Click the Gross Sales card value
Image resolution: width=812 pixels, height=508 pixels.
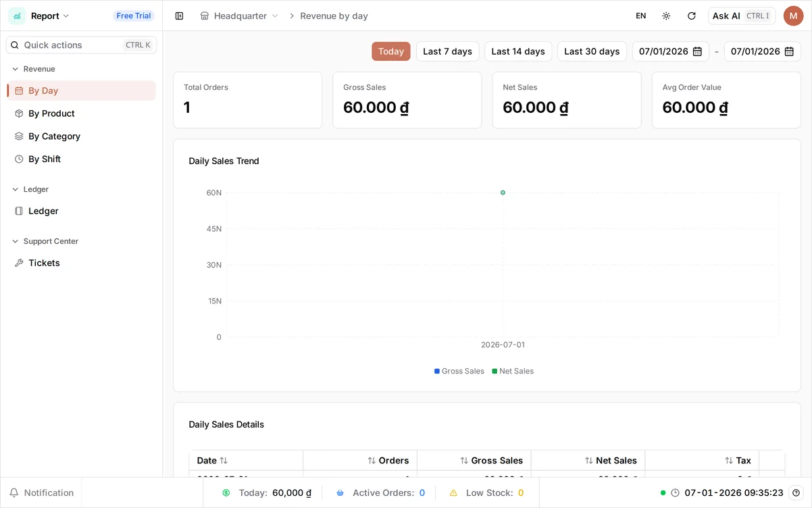pyautogui.click(x=376, y=107)
